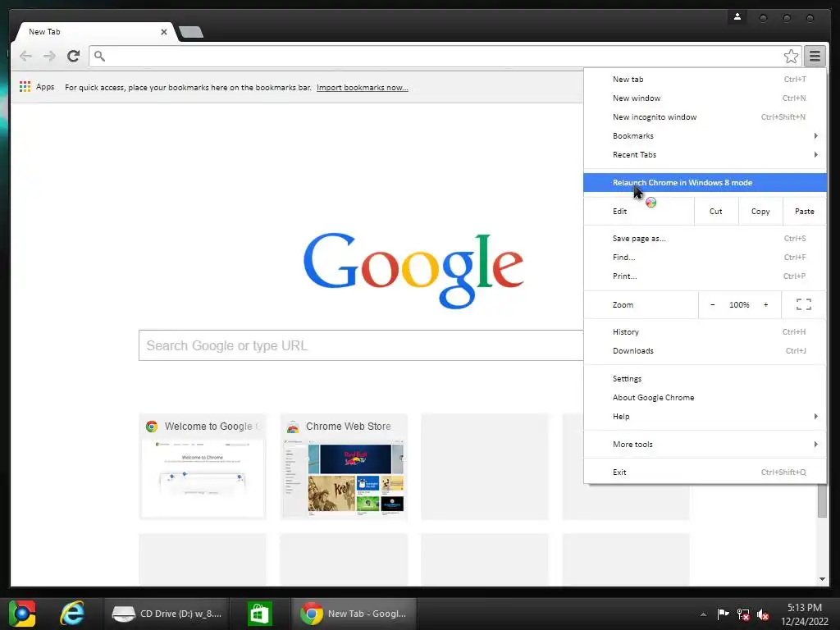Open Internet Explorer from the taskbar

72,614
